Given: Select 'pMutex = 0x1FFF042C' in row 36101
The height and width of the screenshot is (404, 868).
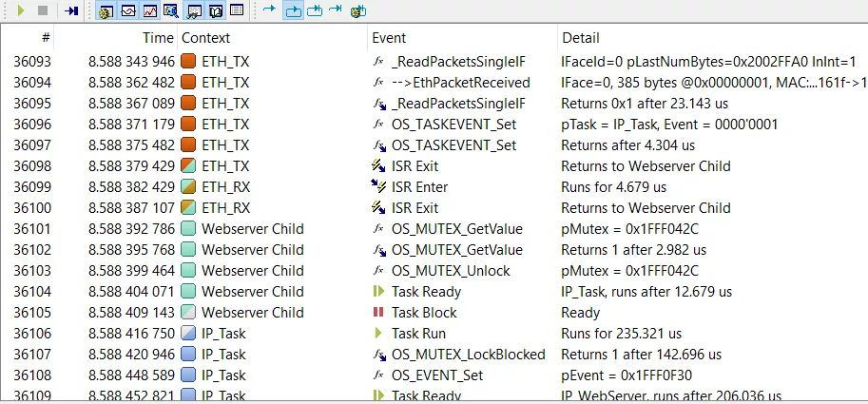Looking at the screenshot, I should click(630, 229).
